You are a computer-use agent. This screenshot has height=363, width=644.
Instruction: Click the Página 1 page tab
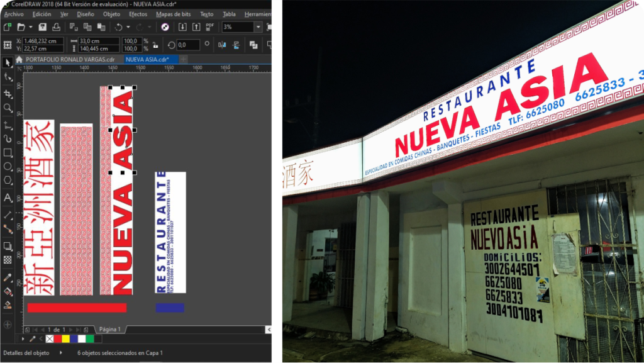coord(110,329)
